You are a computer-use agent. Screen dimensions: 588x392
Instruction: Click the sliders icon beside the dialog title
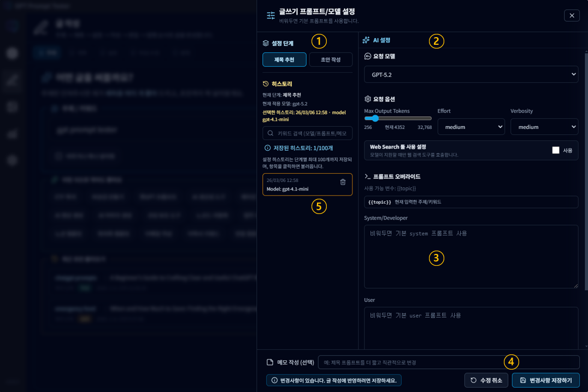point(271,15)
